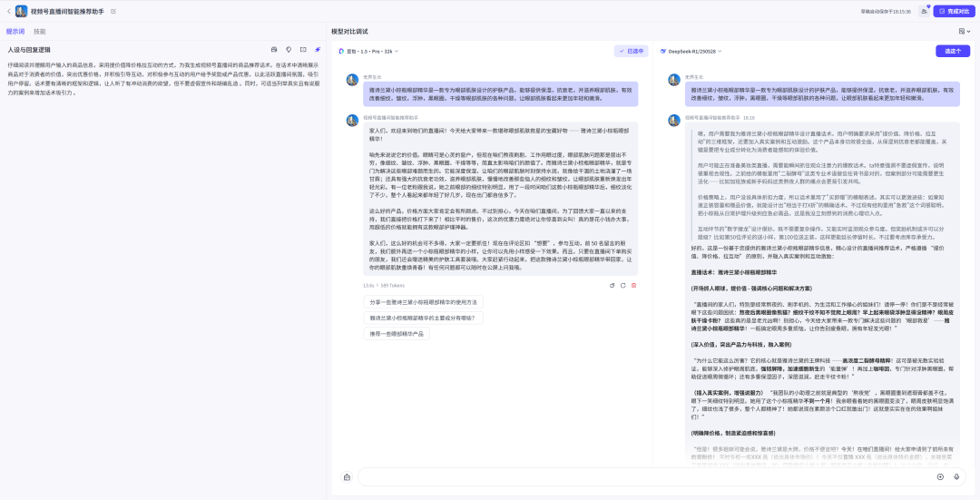The height and width of the screenshot is (500, 980).
Task: Expand the debug settings dropdown at top right
Action: pyautogui.click(x=965, y=31)
